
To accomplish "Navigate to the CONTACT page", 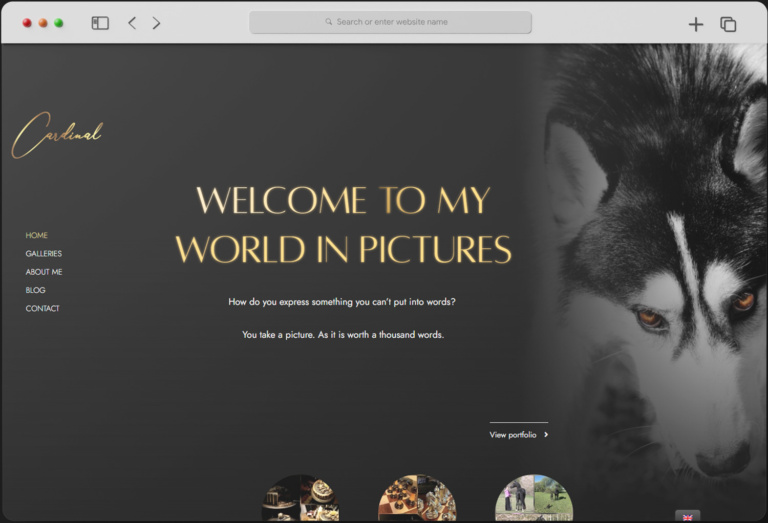I will [x=42, y=308].
